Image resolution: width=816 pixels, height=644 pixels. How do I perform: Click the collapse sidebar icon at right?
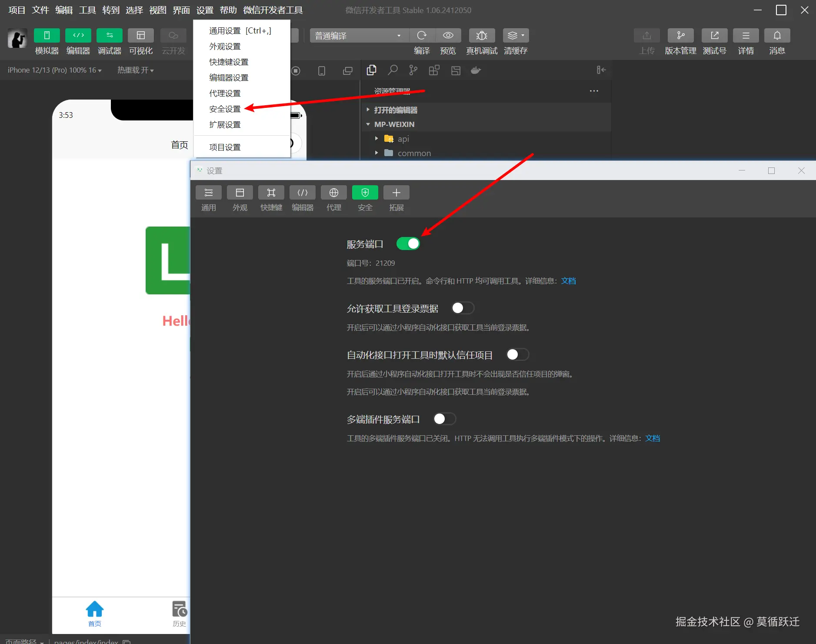pos(601,70)
